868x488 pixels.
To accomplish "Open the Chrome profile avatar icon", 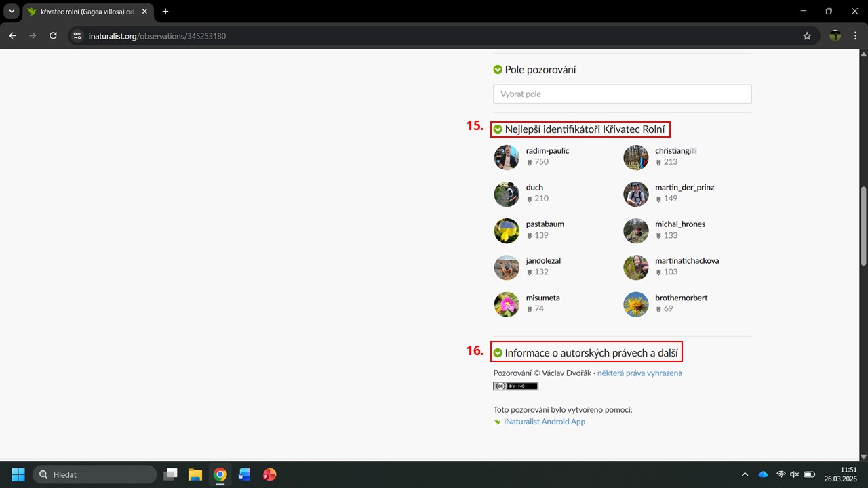I will (835, 36).
